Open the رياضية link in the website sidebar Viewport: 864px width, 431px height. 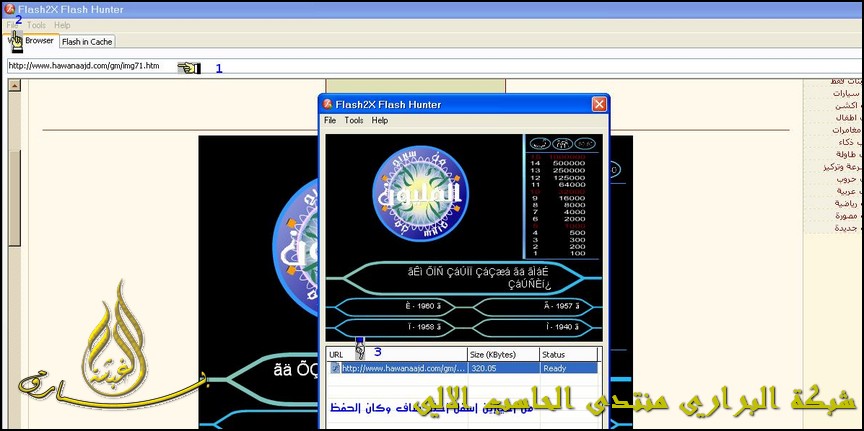pyautogui.click(x=848, y=203)
